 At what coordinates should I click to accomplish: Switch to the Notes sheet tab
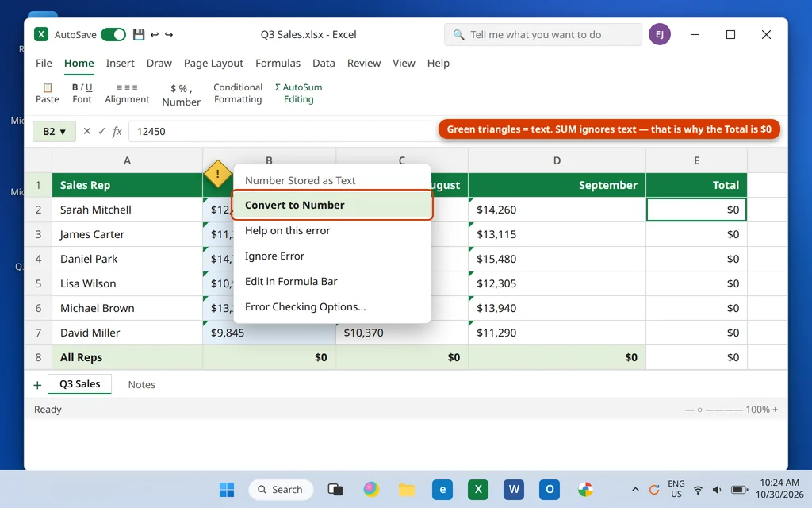(141, 385)
